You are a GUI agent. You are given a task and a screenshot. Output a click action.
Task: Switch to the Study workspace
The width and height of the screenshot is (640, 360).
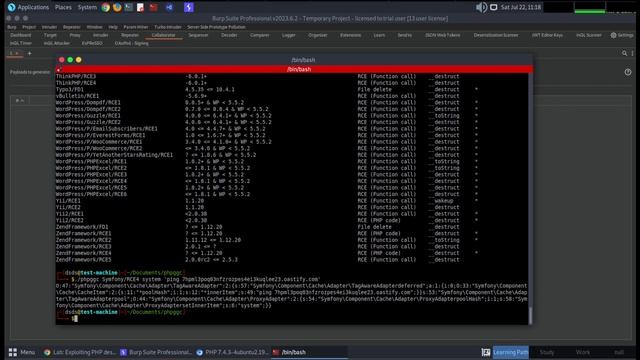[x=547, y=352]
